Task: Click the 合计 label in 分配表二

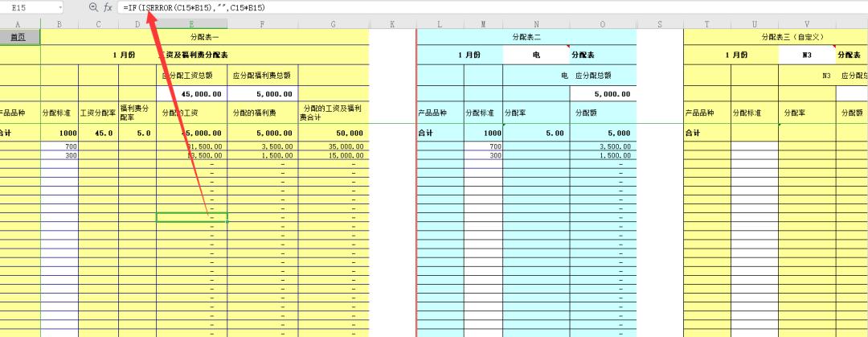Action: click(x=425, y=133)
